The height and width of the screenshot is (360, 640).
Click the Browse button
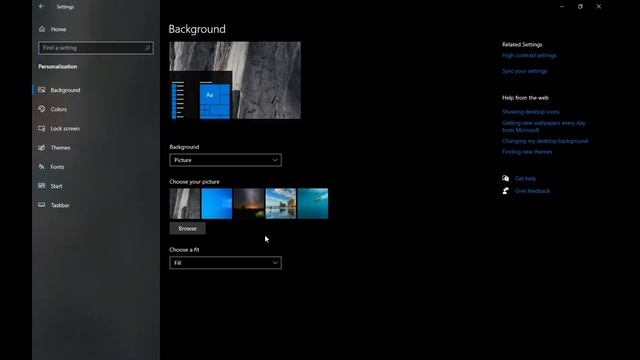tap(187, 229)
